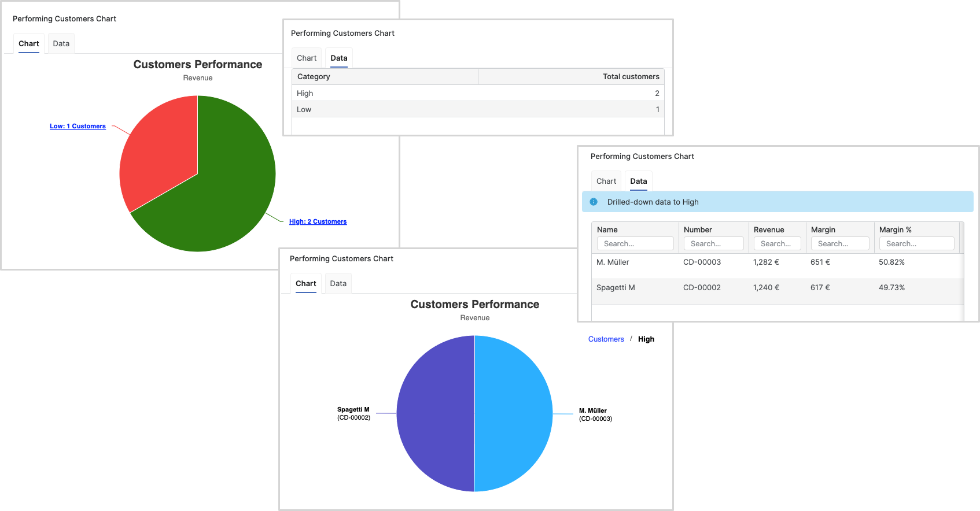Focus the Name column search field

pyautogui.click(x=635, y=244)
